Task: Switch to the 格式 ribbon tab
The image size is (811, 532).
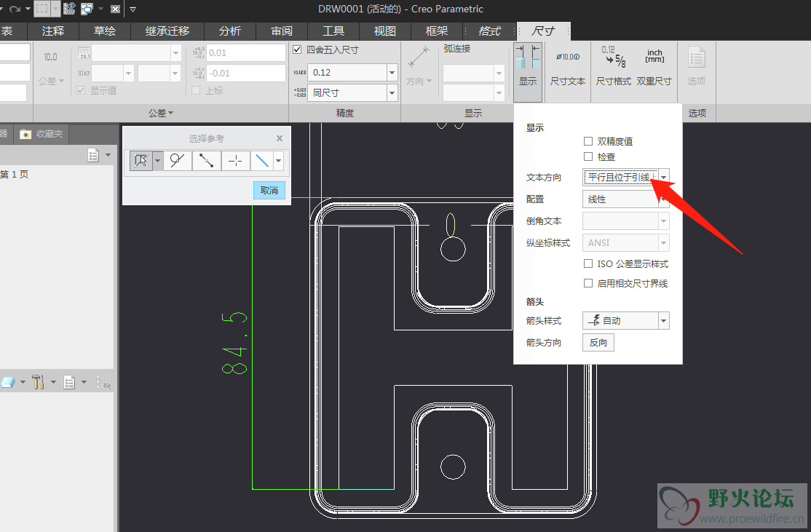Action: click(490, 31)
